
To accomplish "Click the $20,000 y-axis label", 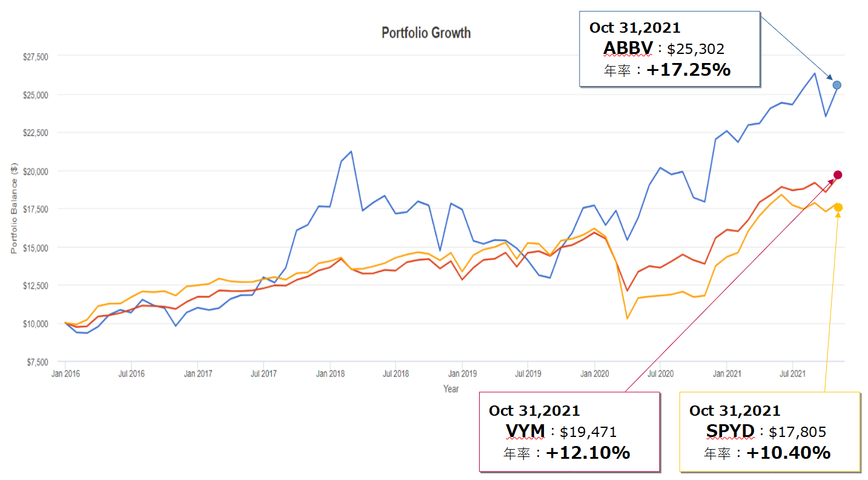I will coord(35,171).
